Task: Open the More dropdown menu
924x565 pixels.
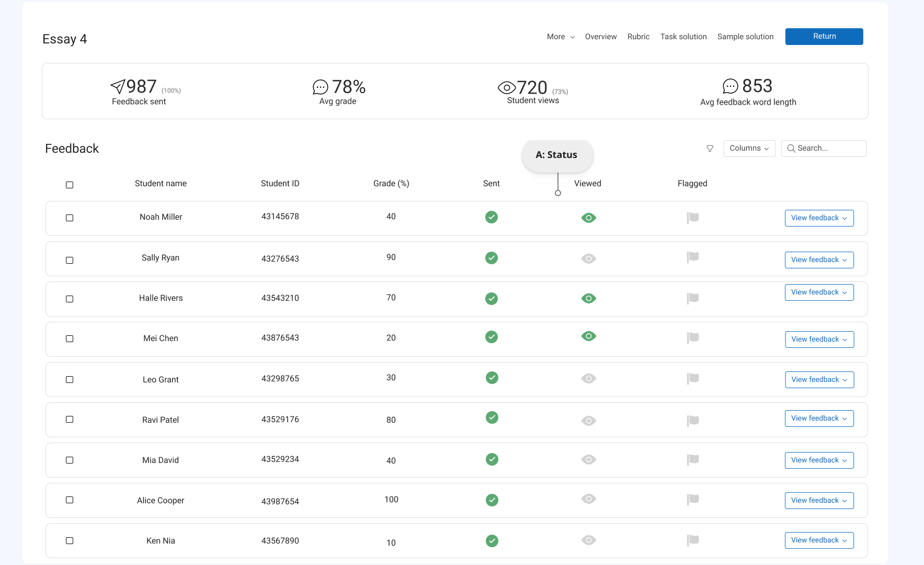Action: click(x=561, y=37)
